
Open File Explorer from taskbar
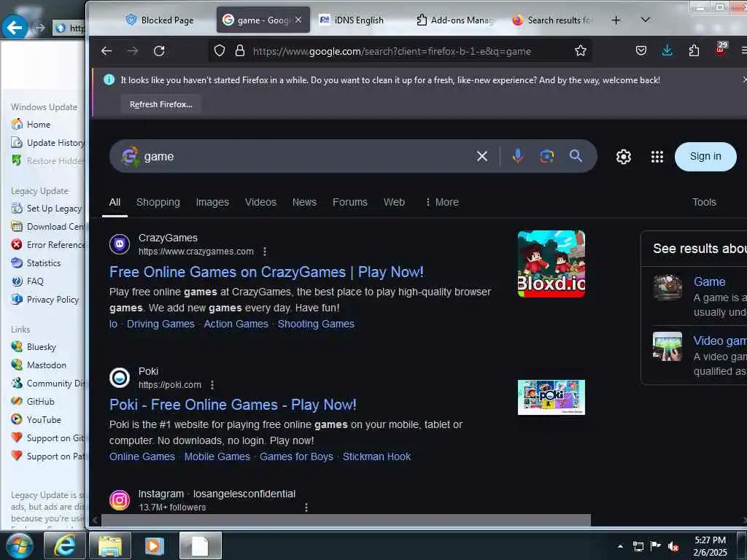coord(110,545)
